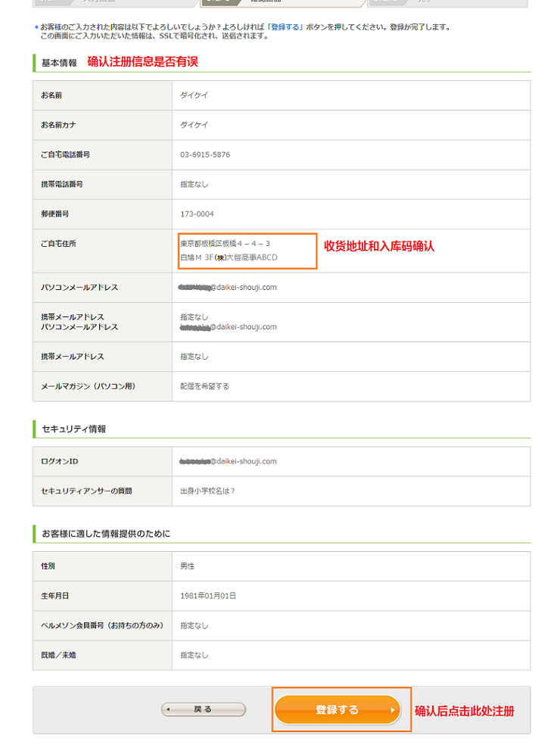Image resolution: width=560 pixels, height=745 pixels.
Task: Select the セキュリティ情報 section heading
Action: (73, 429)
